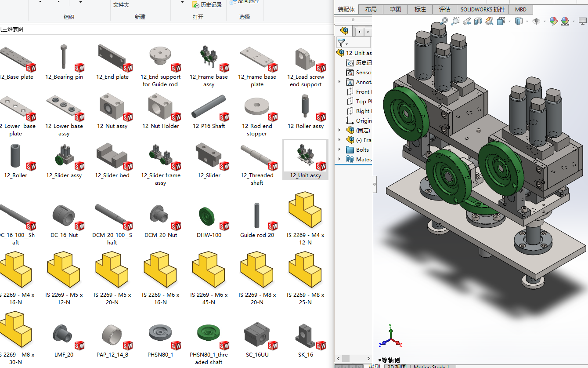Screen dimensions: 588x368
Task: Expand the Bolts folder node
Action: (339, 149)
